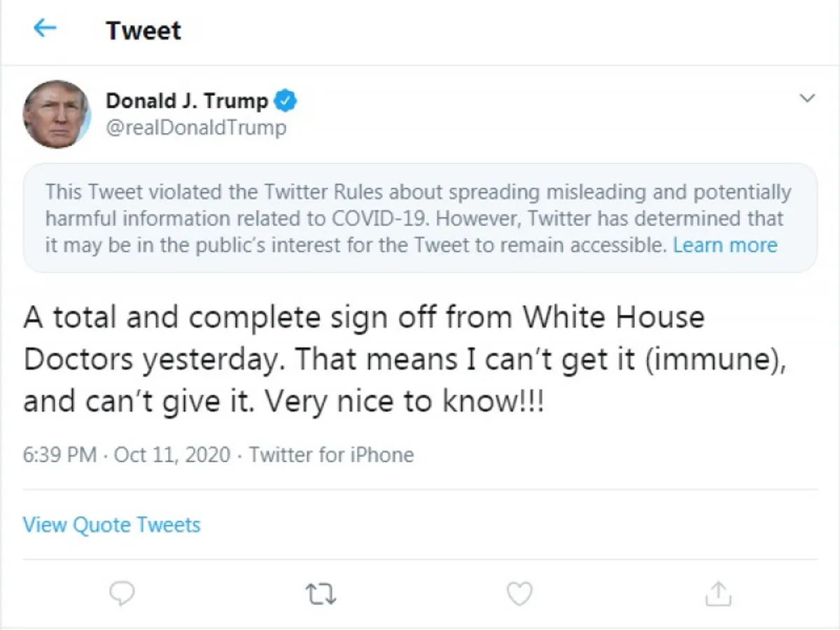This screenshot has height=630, width=840.
Task: Open the share tweet icon
Action: tap(718, 594)
